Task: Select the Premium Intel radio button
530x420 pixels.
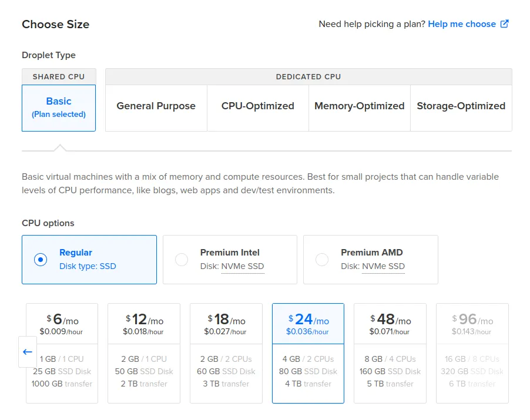Action: click(182, 260)
